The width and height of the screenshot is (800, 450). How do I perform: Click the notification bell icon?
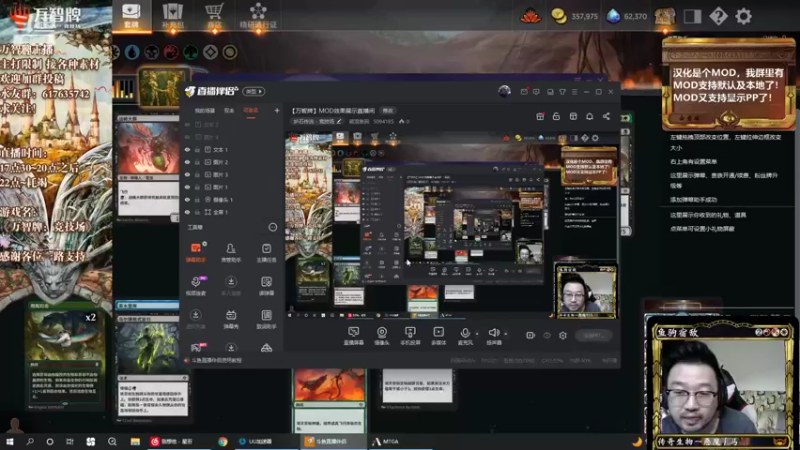click(x=589, y=116)
